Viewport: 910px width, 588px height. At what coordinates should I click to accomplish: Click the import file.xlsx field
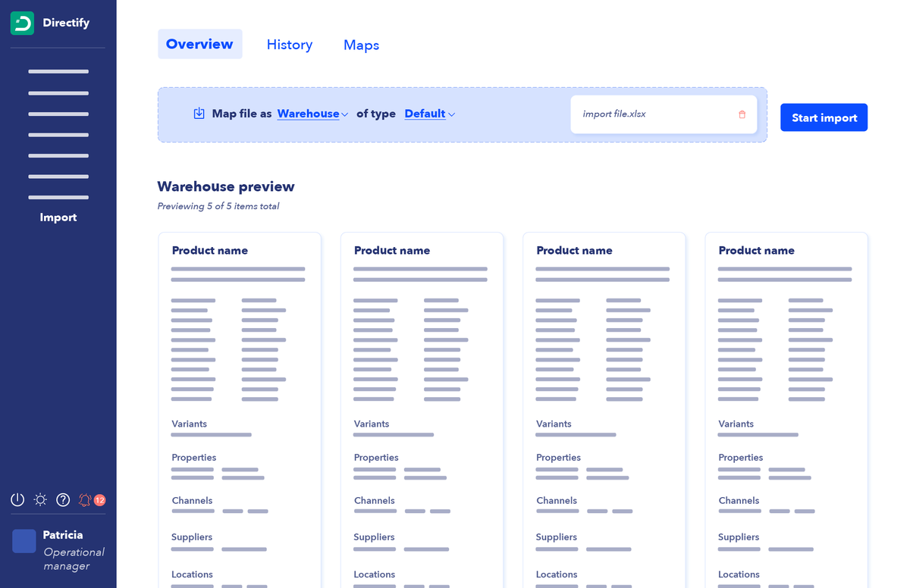664,114
